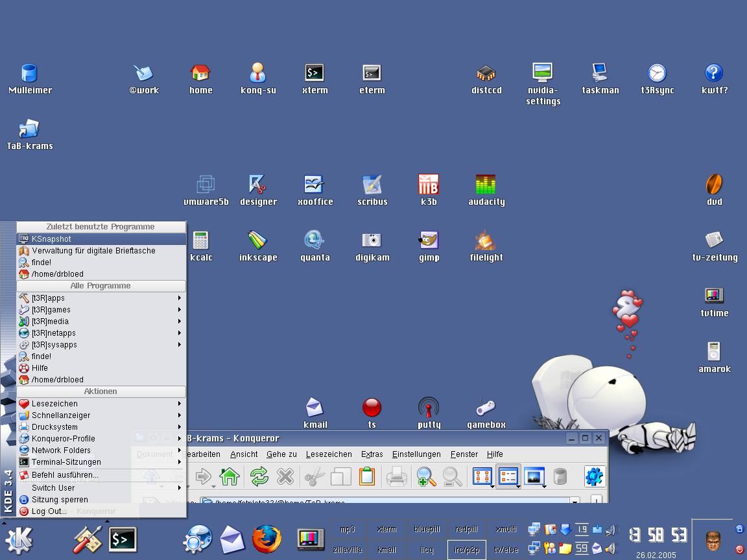
Task: Toggle the image preview view in Konqueror
Action: pos(533,477)
